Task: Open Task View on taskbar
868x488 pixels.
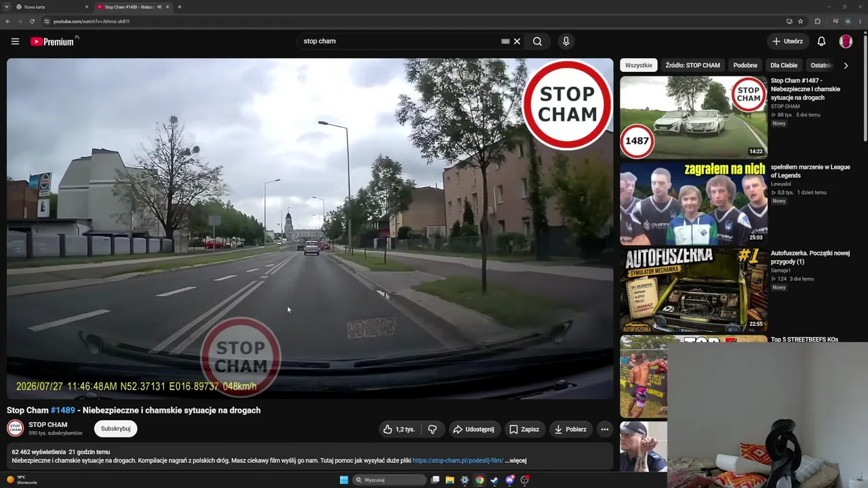Action: (x=435, y=480)
